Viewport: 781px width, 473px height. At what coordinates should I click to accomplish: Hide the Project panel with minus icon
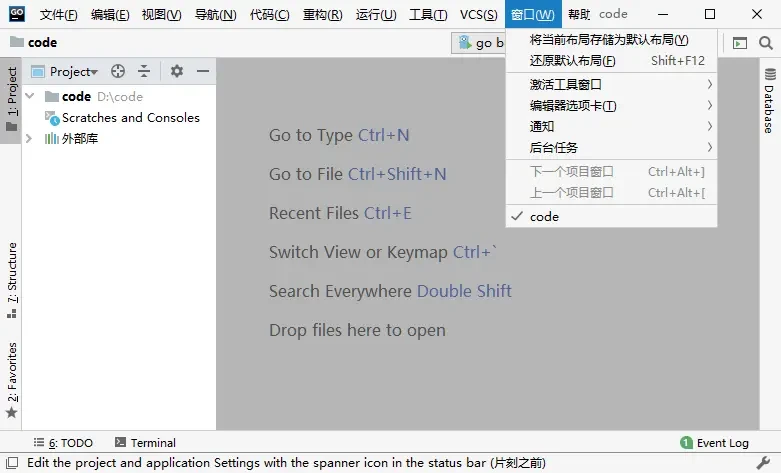click(202, 71)
